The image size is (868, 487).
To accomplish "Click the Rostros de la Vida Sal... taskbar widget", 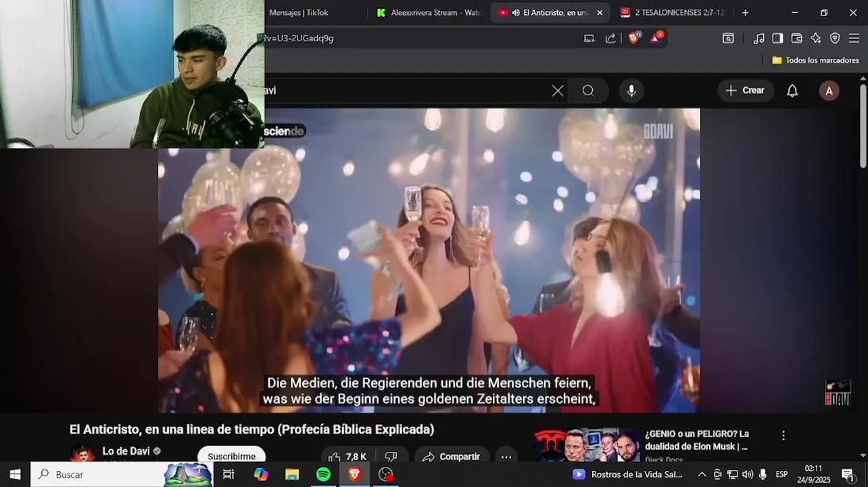I will 628,474.
